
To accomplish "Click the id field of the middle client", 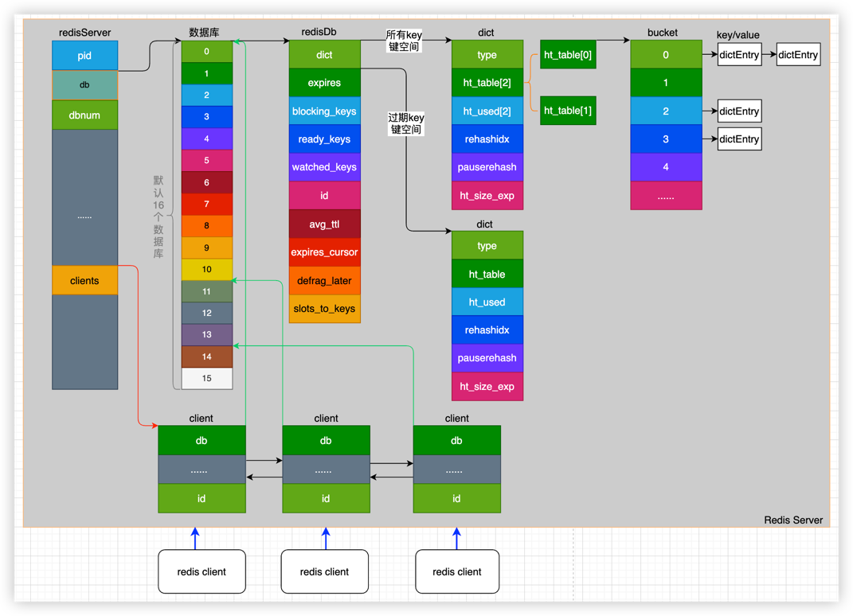I will tap(326, 498).
